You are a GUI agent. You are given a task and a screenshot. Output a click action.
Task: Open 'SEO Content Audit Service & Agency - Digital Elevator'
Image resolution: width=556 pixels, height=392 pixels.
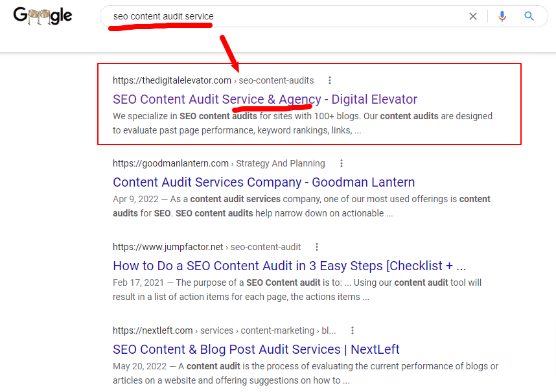tap(265, 99)
